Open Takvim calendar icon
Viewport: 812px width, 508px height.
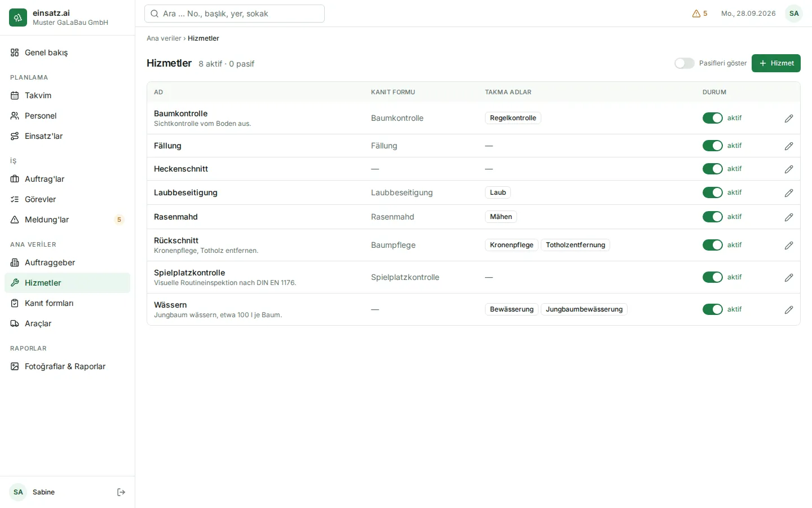(15, 95)
